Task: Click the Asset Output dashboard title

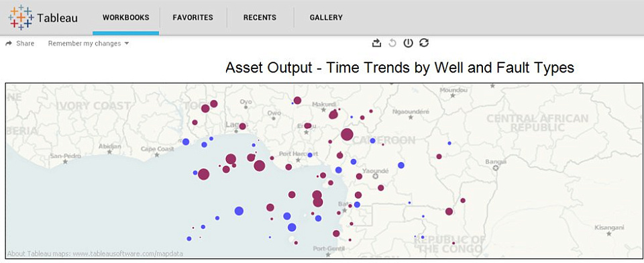Action: 400,68
